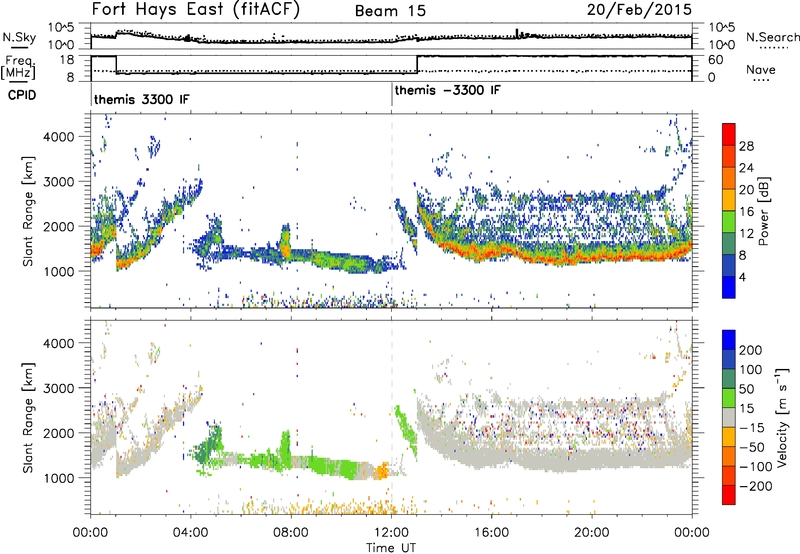Screen dimensions: 800x554
Task: Click the "60" Nave axis tick label
Action: pos(715,60)
